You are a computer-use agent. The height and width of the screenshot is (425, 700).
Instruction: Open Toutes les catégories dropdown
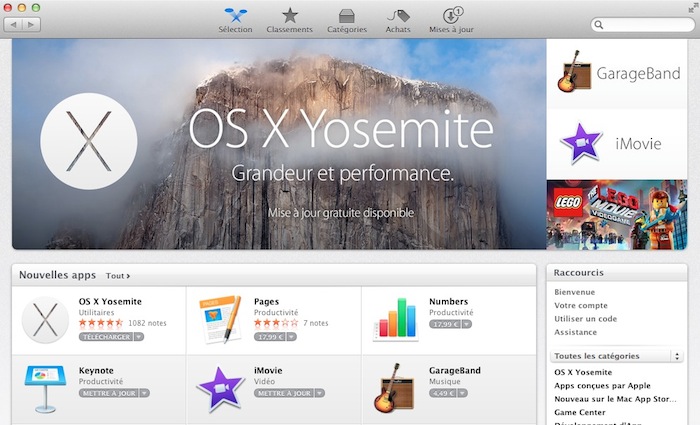pyautogui.click(x=617, y=356)
